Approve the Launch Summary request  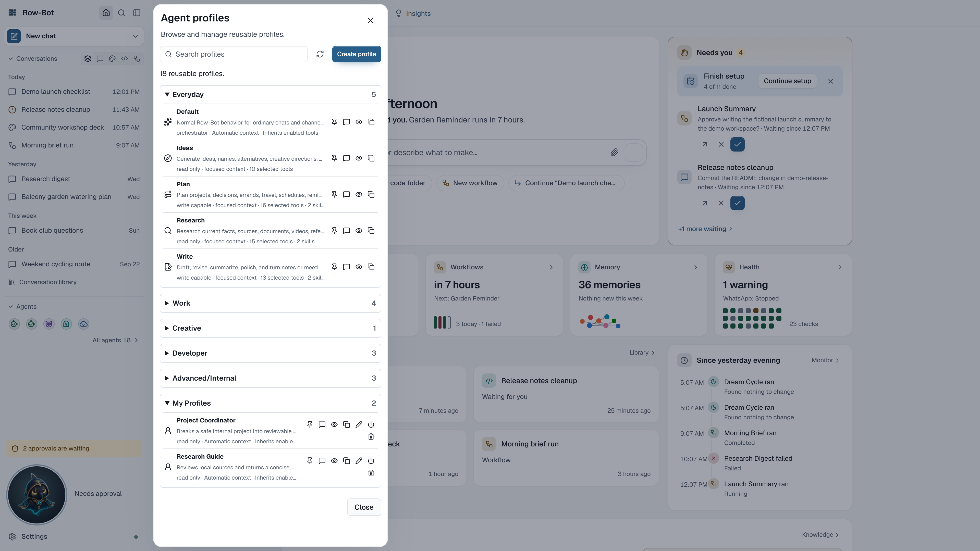[737, 144]
